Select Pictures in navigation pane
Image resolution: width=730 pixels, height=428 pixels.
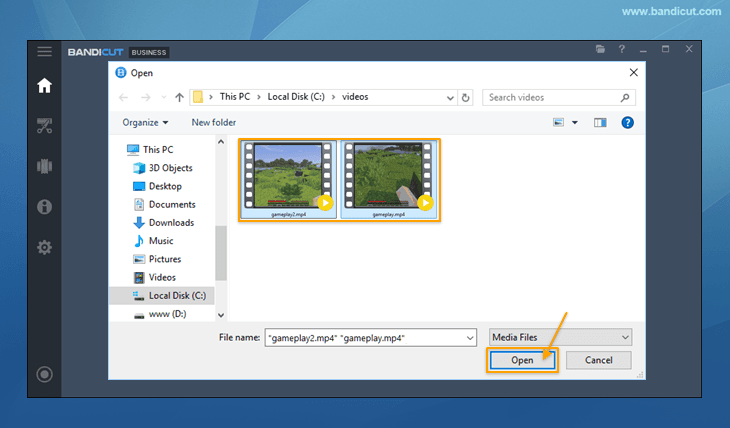pyautogui.click(x=157, y=259)
